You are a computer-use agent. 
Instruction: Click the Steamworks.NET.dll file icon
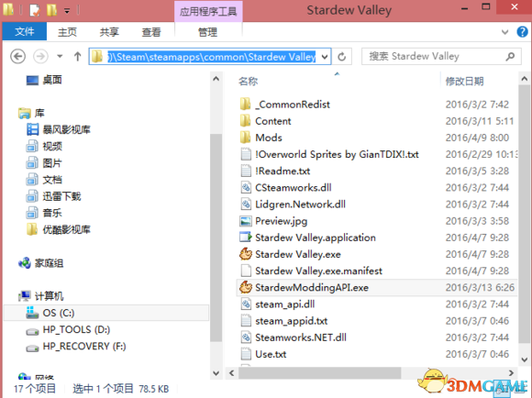coord(246,337)
